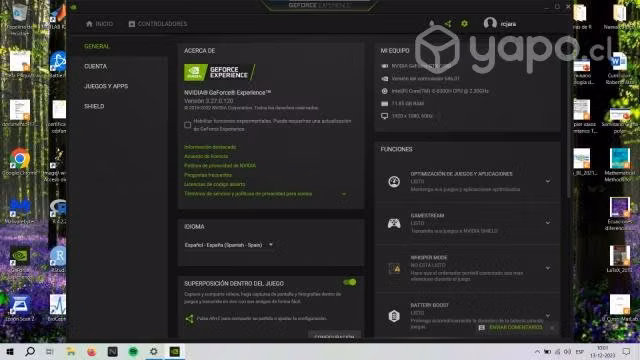Open the Action Center notification icon

[626, 351]
